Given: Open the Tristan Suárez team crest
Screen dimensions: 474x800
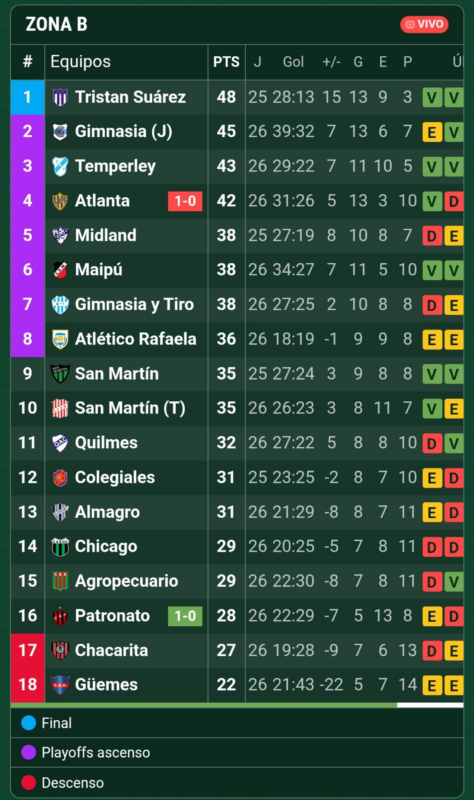Looking at the screenshot, I should (x=60, y=97).
